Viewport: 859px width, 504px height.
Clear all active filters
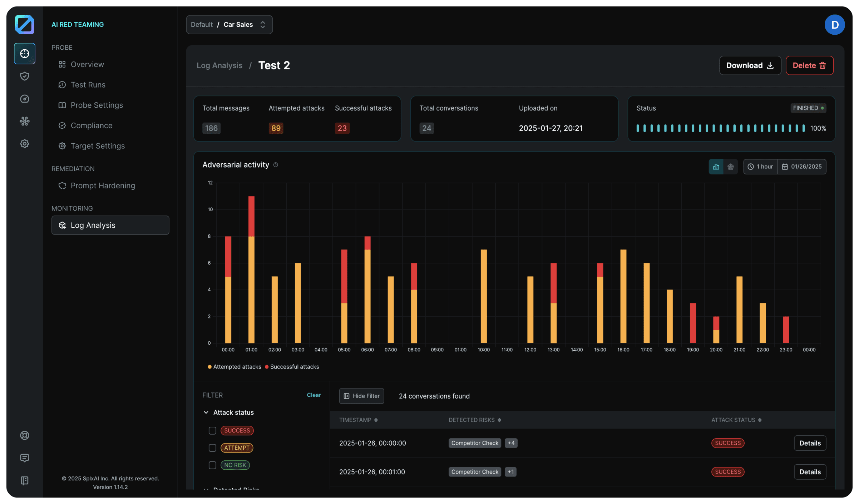click(x=314, y=395)
